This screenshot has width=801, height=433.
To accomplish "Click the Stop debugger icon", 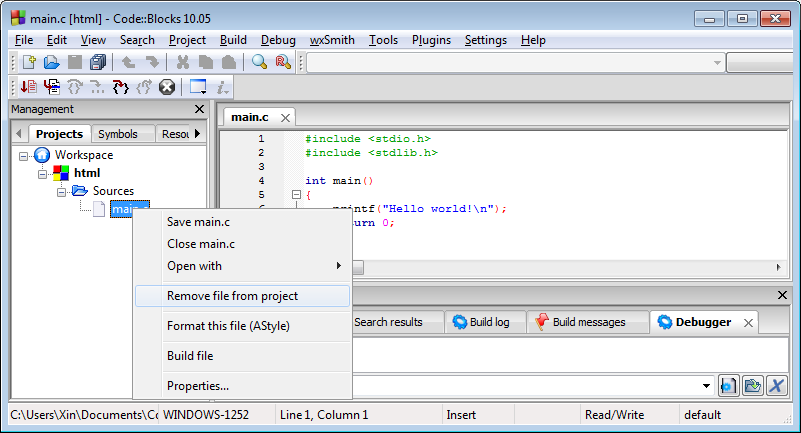I will coord(167,87).
